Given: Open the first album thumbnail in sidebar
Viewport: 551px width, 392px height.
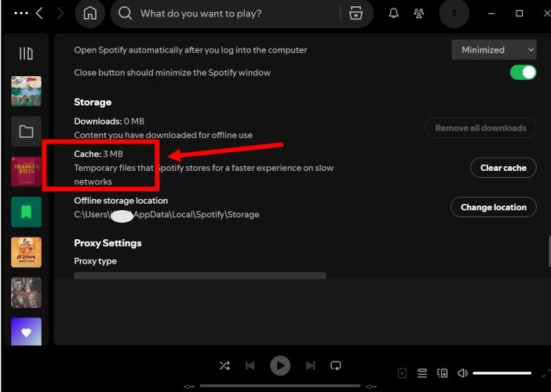Looking at the screenshot, I should click(x=26, y=91).
